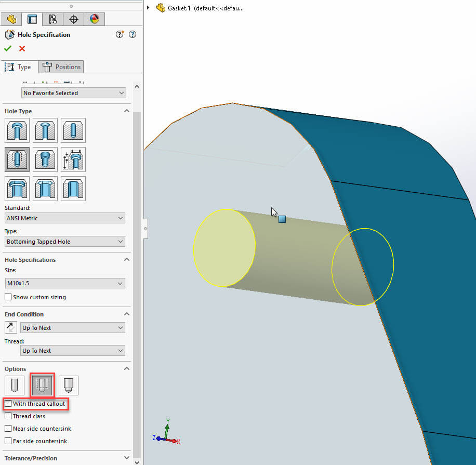Open the DisplayManager tab icon
Viewport: 476px width, 465px height.
94,19
